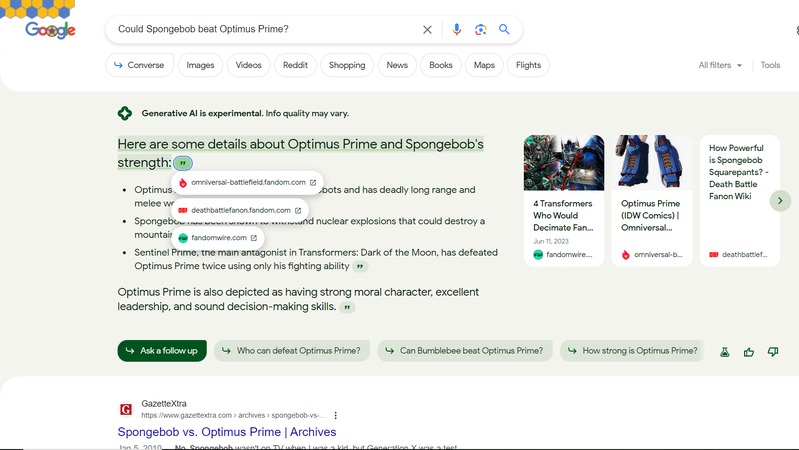Open the GazetteXtra result options menu
The height and width of the screenshot is (450, 799).
click(335, 415)
